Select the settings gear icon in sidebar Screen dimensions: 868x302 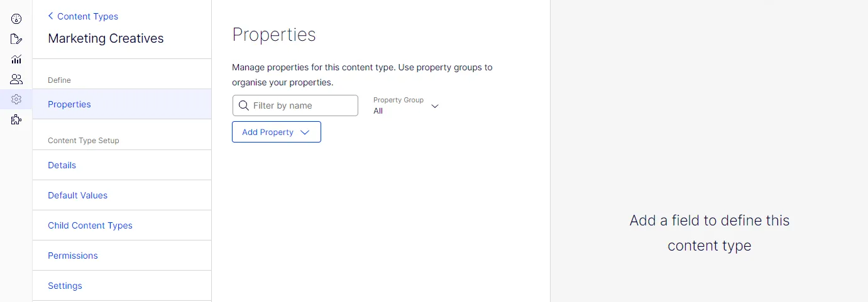[x=16, y=99]
